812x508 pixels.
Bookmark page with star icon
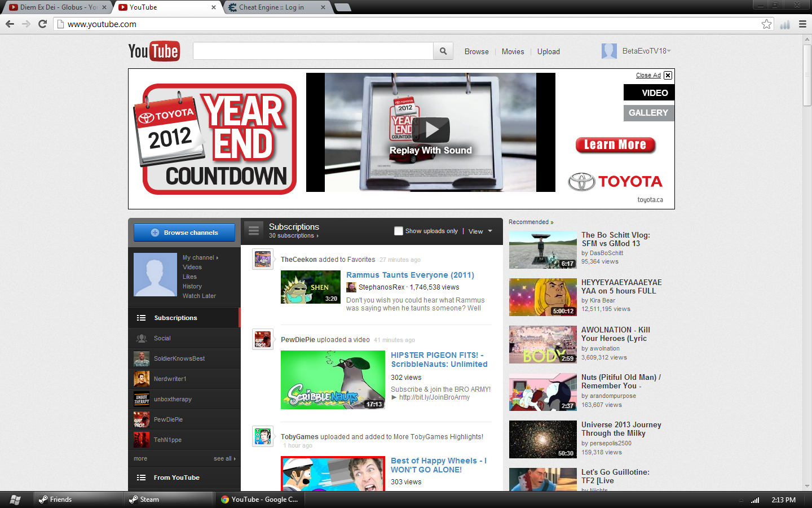coord(766,24)
